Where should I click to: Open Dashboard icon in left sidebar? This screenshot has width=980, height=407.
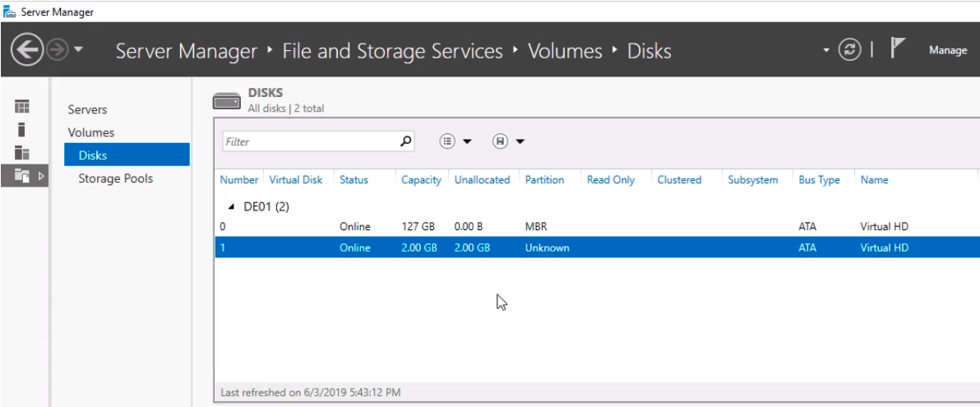tap(22, 107)
